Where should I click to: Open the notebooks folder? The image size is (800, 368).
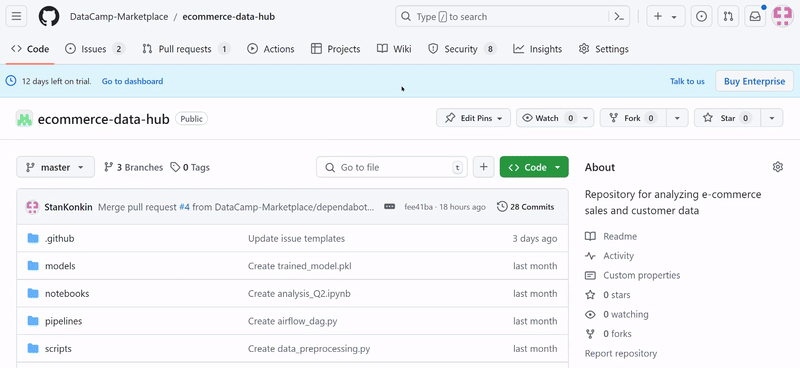pyautogui.click(x=67, y=293)
